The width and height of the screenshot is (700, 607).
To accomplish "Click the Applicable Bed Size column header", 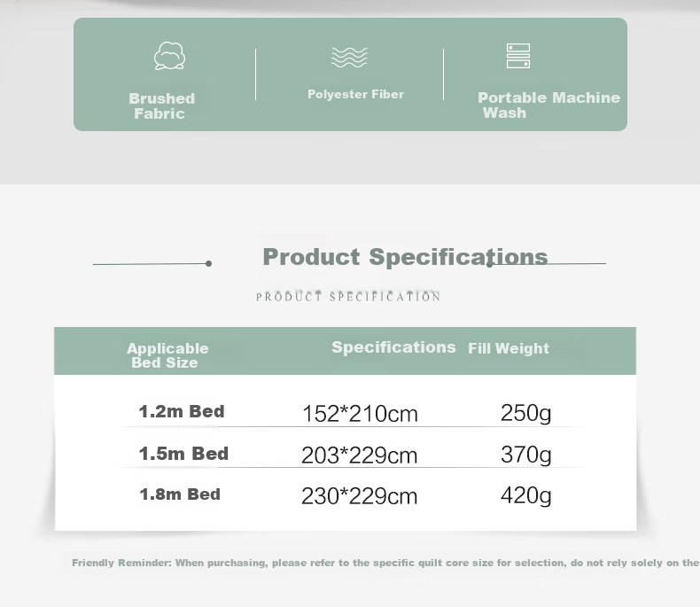I will point(167,355).
